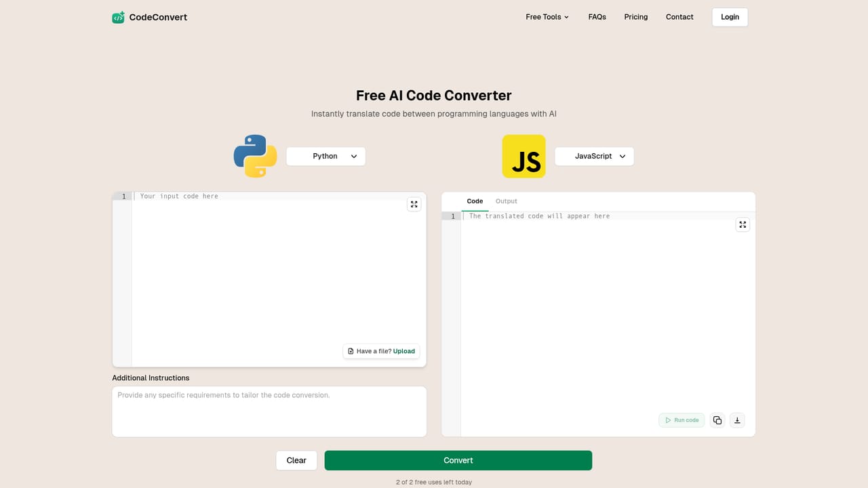Focus the Additional Instructions text box
868x488 pixels.
tap(269, 411)
